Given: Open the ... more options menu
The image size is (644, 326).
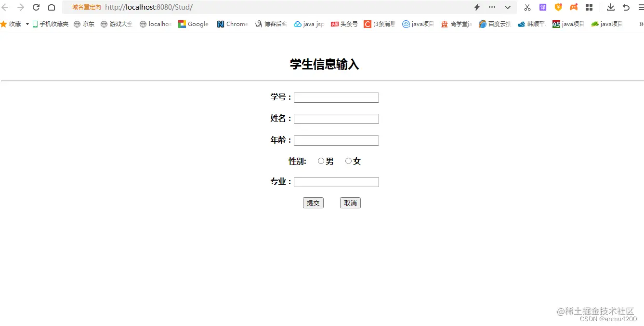Looking at the screenshot, I should (492, 7).
